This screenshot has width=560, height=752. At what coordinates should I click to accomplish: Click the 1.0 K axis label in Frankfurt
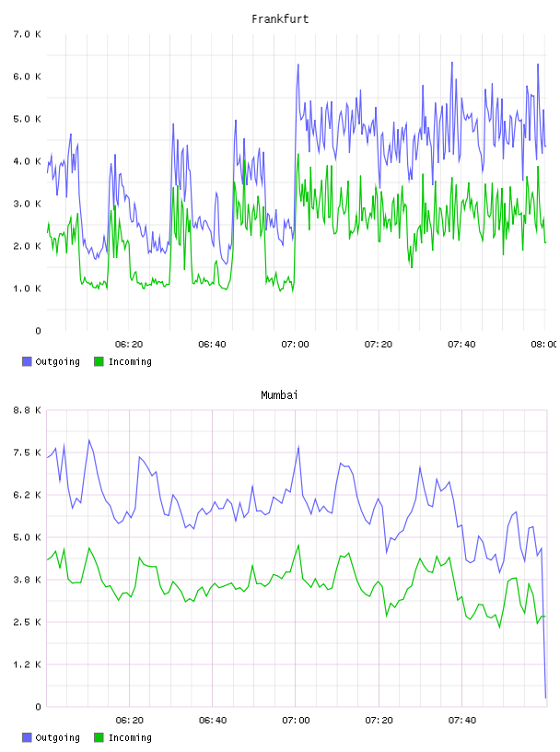28,288
